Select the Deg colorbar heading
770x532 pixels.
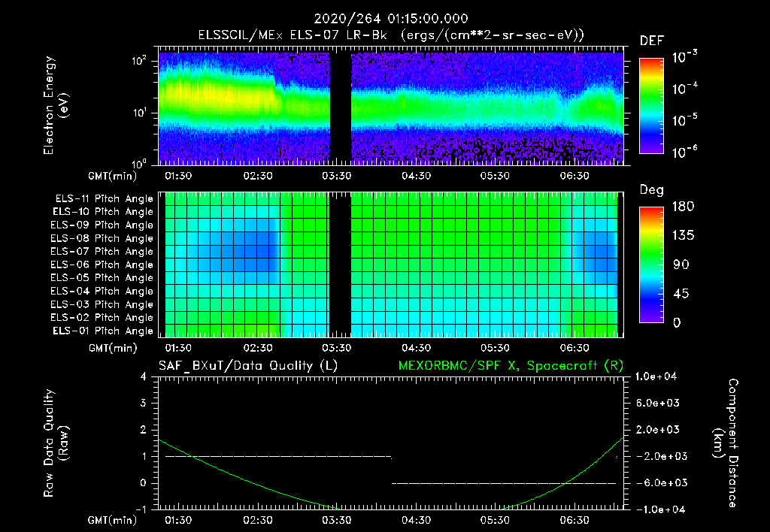tap(652, 190)
